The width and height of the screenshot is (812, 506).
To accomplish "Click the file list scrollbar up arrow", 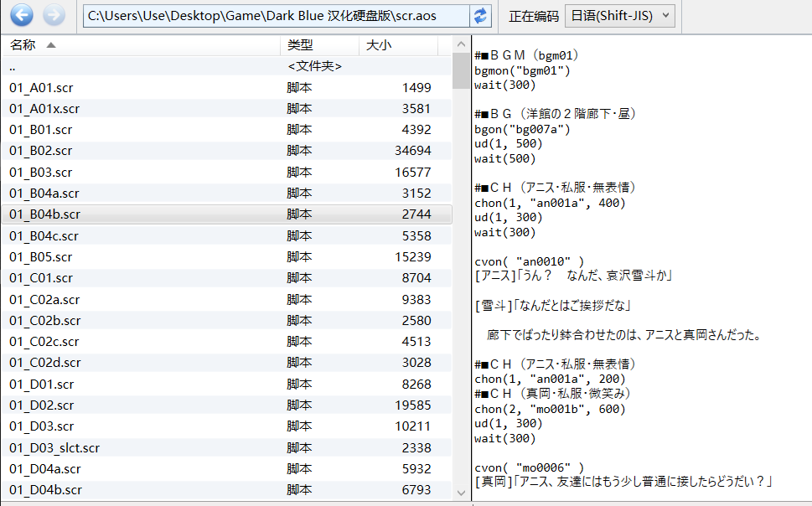I will (461, 44).
